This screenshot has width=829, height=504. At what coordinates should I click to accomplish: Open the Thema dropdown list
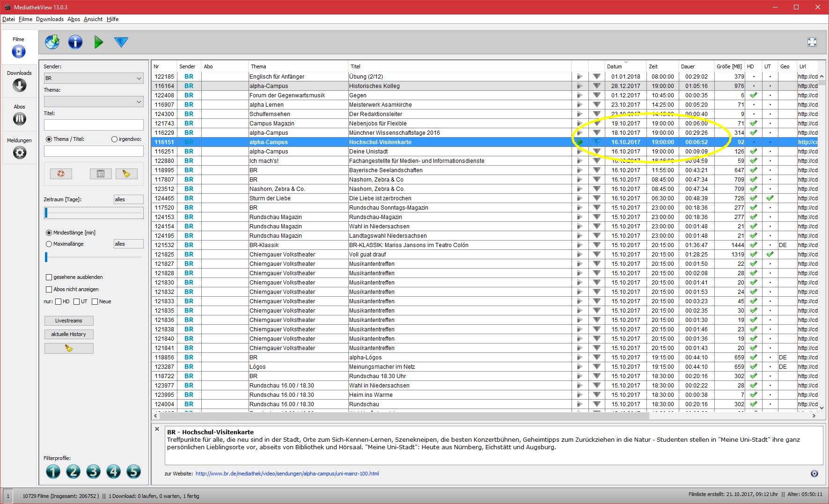[94, 102]
